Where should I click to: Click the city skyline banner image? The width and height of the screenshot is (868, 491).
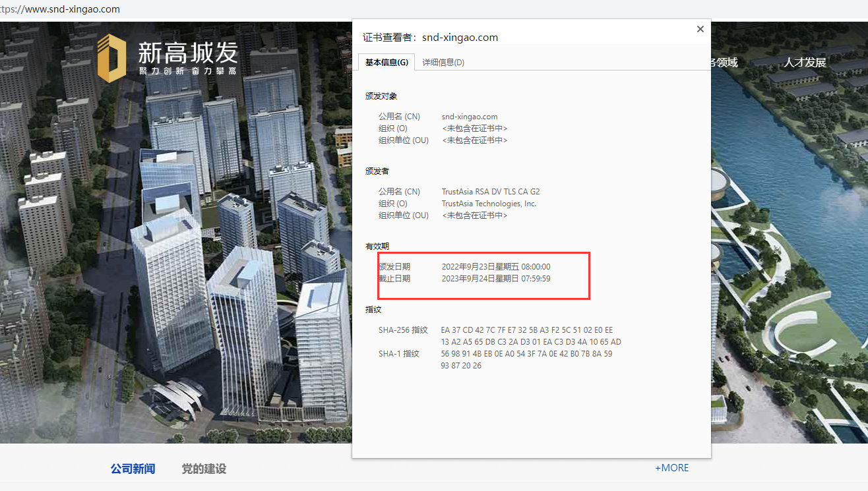tap(198, 264)
